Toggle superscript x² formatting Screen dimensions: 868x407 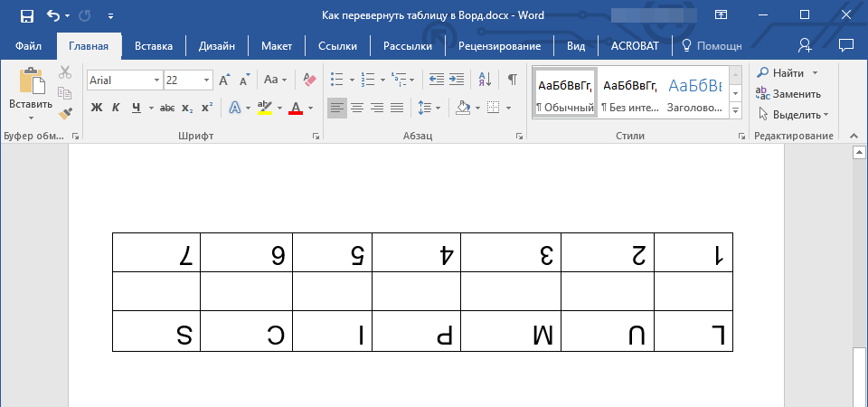click(x=206, y=108)
